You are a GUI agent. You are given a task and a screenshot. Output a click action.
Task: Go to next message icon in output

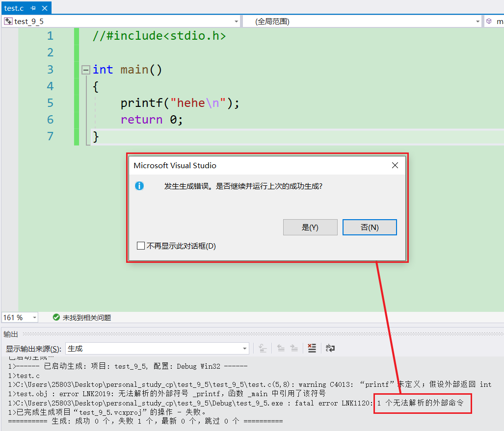click(294, 348)
